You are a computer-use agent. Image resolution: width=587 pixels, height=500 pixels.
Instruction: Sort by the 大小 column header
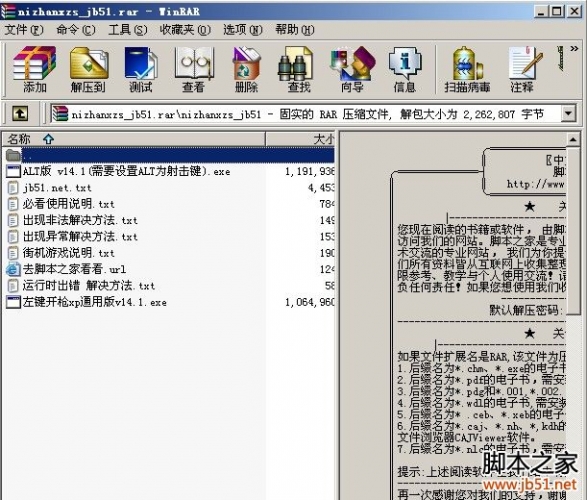tap(300, 139)
